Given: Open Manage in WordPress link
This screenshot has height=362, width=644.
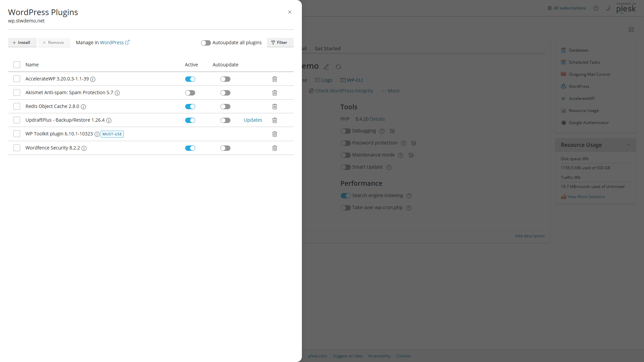Looking at the screenshot, I should coord(115,43).
